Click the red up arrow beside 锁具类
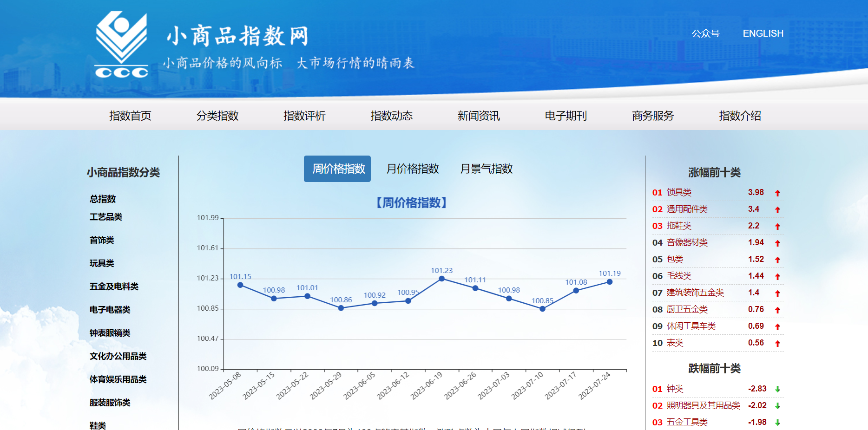Screen dimensions: 868x430 coord(778,192)
